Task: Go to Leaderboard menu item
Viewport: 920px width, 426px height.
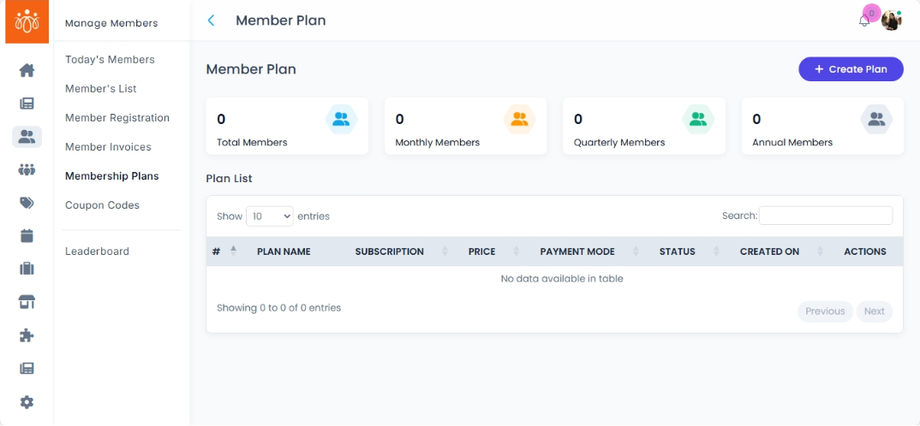Action: pos(97,251)
